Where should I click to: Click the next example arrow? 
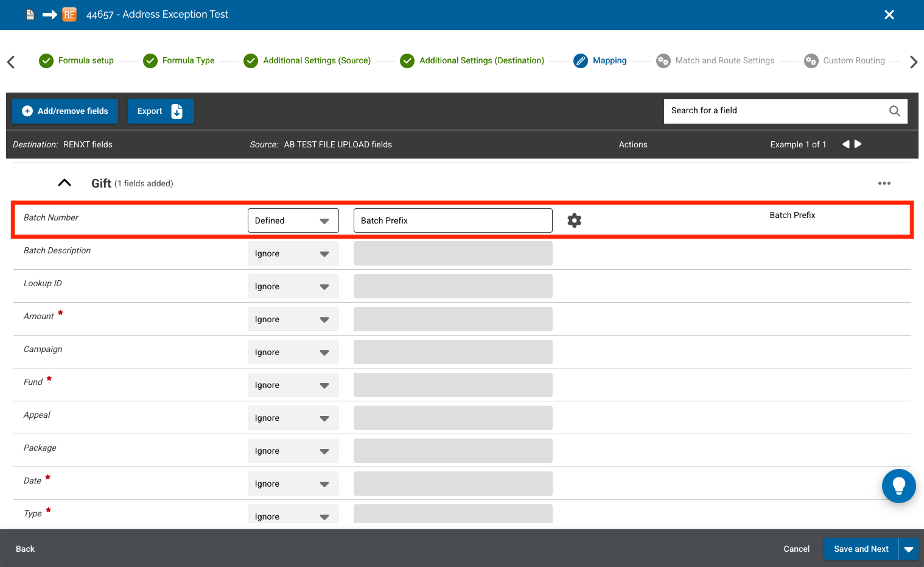pos(858,144)
